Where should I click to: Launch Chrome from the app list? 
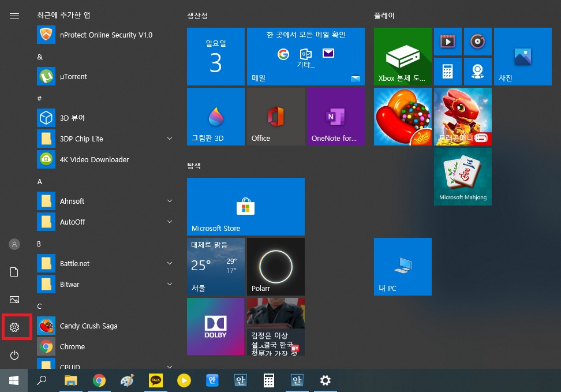[x=106, y=346]
